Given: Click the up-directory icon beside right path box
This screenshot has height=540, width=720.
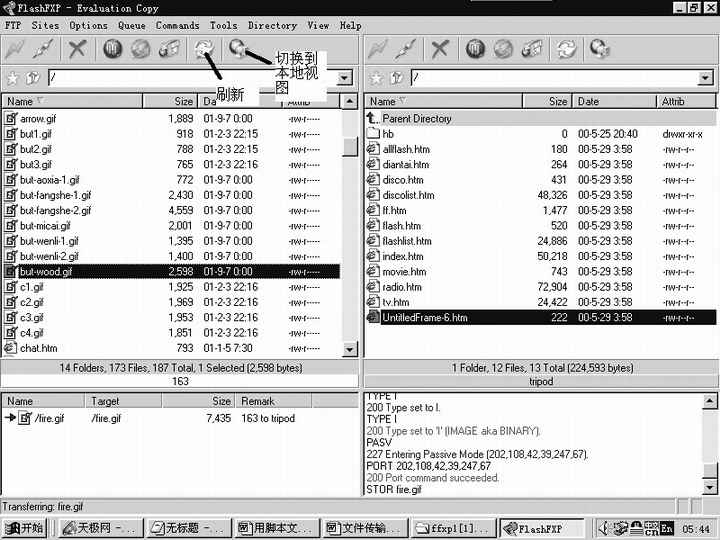Looking at the screenshot, I should point(394,77).
